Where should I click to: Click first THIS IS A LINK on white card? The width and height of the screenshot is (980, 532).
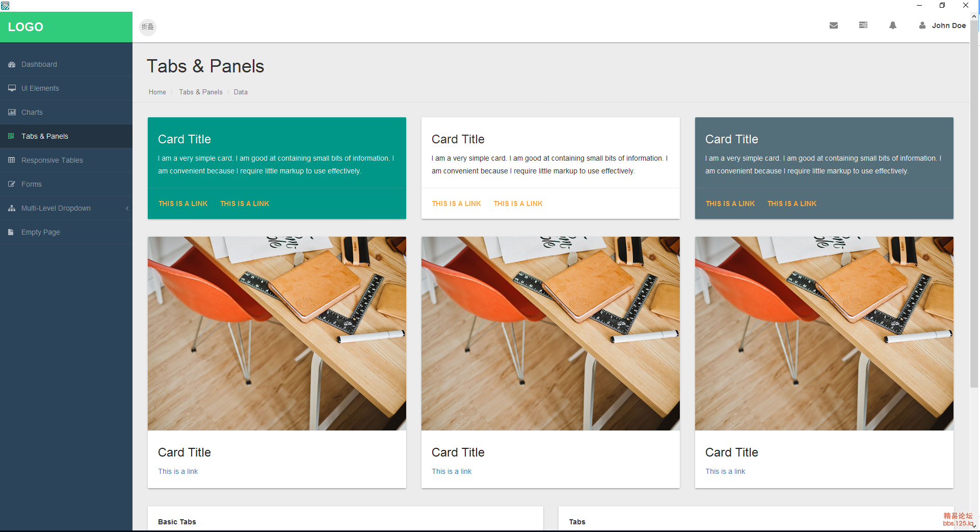pos(457,204)
